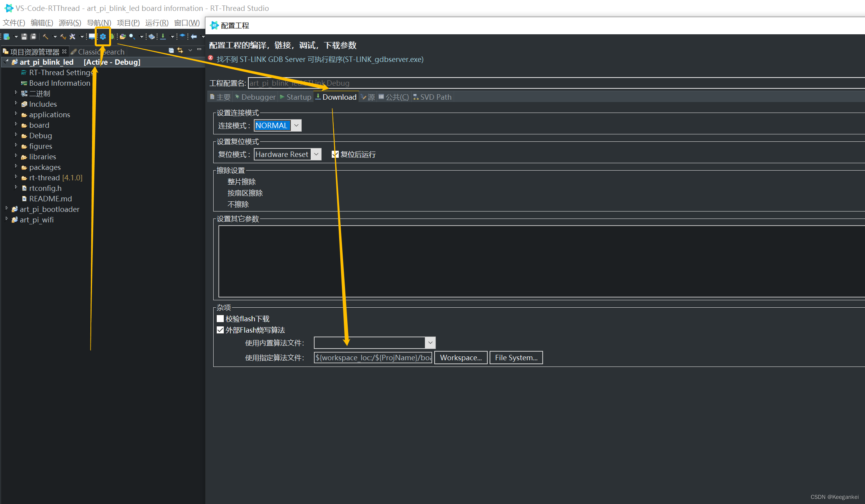Click the save floppy disk icon
The image size is (865, 504).
tap(24, 37)
